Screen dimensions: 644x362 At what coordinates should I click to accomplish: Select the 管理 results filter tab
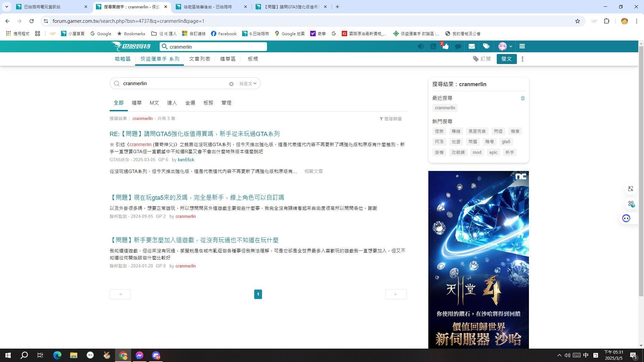[x=226, y=103]
